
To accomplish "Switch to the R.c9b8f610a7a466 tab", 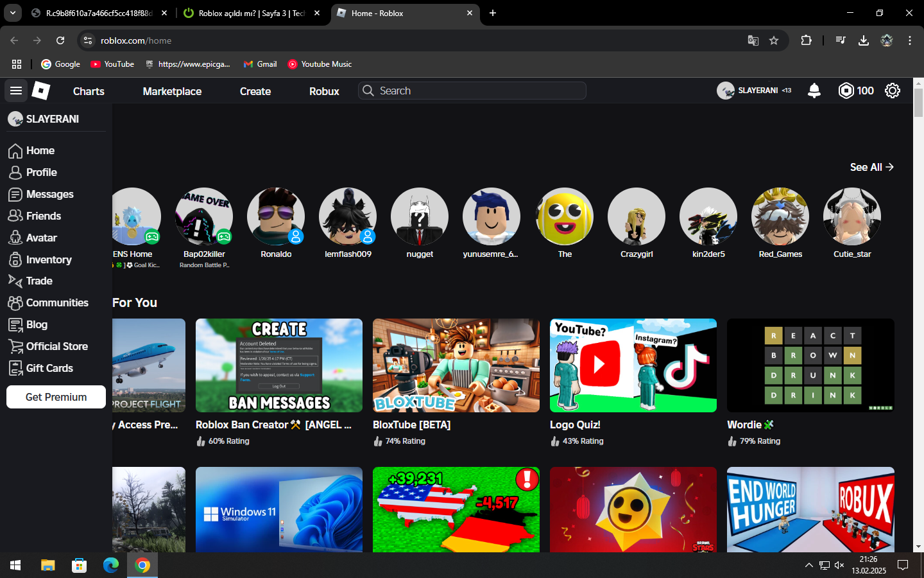I will click(99, 13).
